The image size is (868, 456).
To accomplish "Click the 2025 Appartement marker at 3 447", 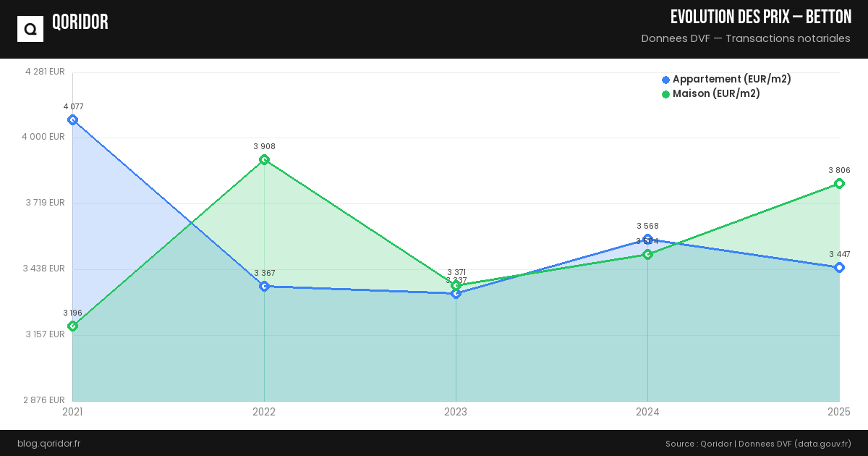I will pos(839,268).
